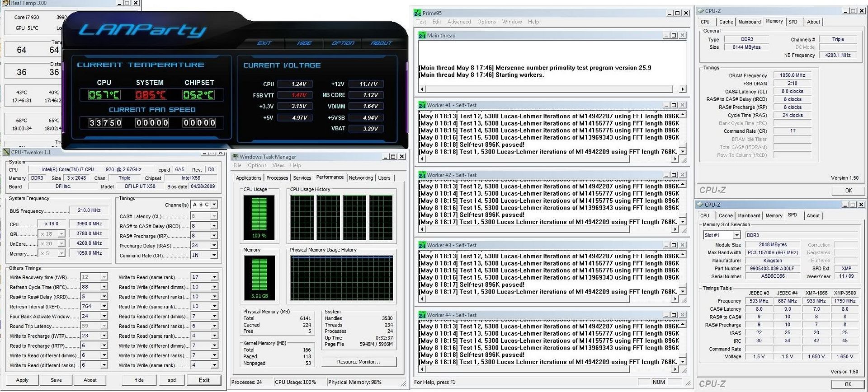The image size is (868, 392).
Task: Open the QPI multiplier x18 dropdown
Action: [61, 234]
